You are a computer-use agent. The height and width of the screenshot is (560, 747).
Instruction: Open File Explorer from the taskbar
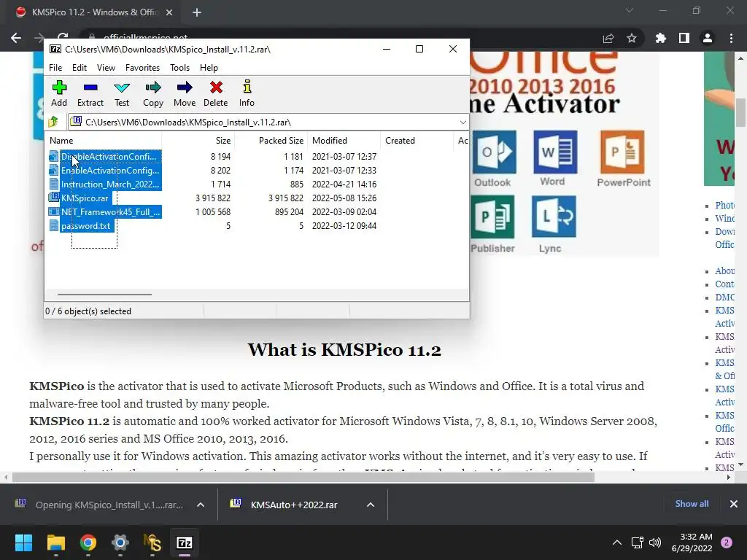(55, 542)
